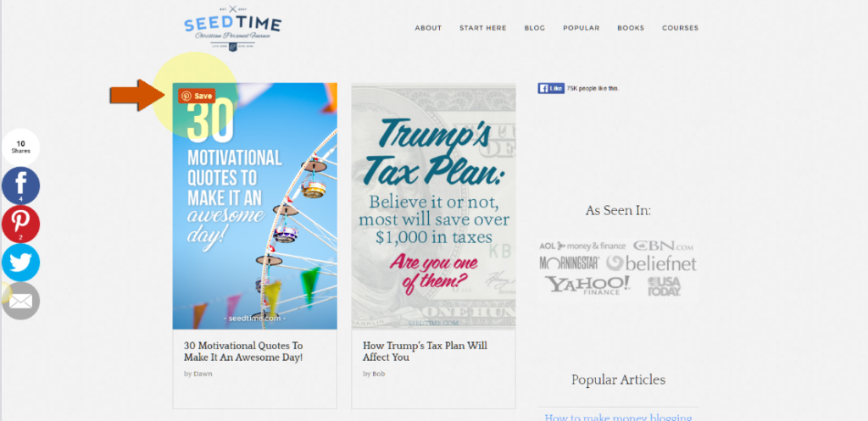Click the Facebook Like button
The width and height of the screenshot is (868, 421).
(x=551, y=88)
